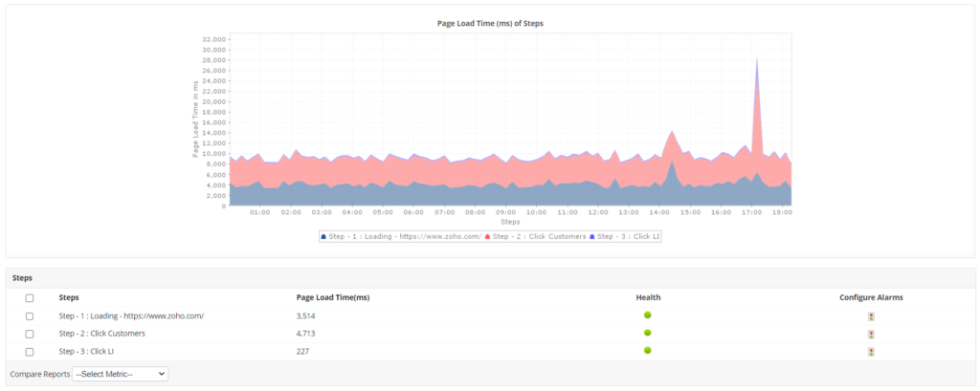Click Step 3 Click LI legend entry

coord(627,236)
